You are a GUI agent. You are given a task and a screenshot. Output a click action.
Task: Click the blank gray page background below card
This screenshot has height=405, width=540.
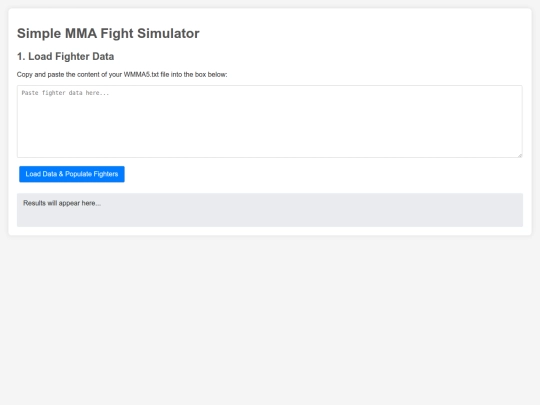click(270, 320)
